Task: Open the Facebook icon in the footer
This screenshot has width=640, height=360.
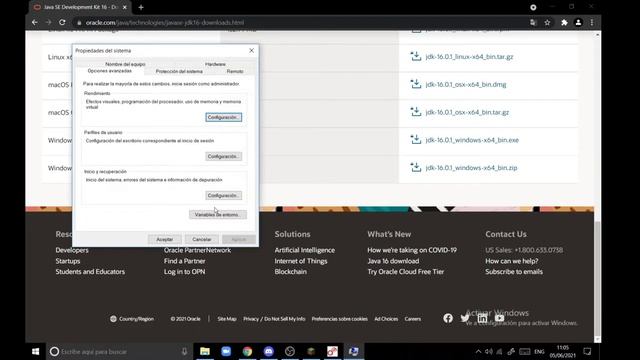Action: click(448, 318)
